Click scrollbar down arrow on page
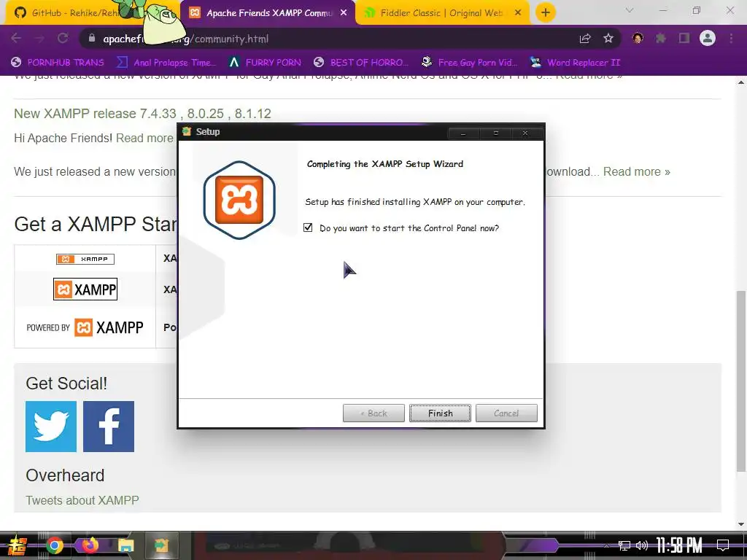The width and height of the screenshot is (747, 560). (741, 524)
